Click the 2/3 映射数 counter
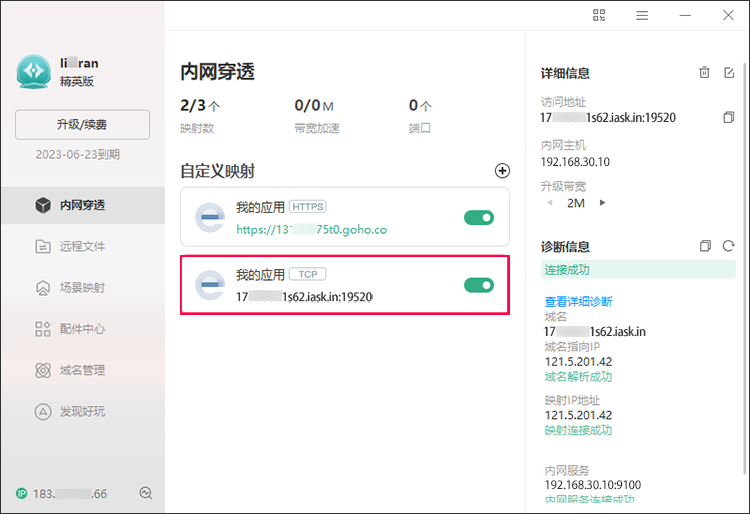The width and height of the screenshot is (750, 514). 200,106
